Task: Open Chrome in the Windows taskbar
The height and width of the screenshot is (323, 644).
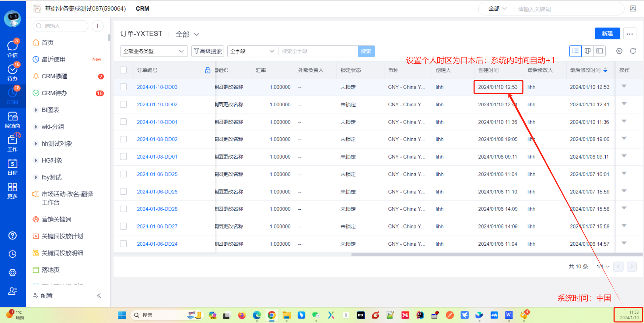Action: pyautogui.click(x=272, y=315)
